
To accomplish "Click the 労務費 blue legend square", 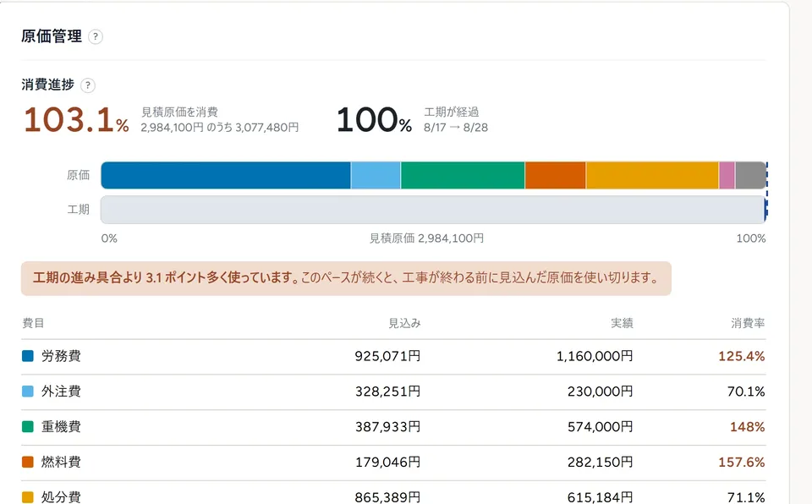I will [27, 356].
